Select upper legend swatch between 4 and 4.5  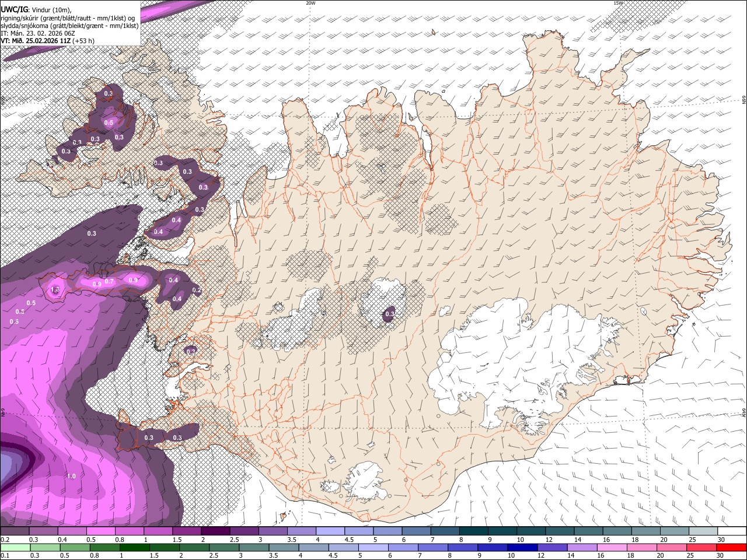(x=330, y=531)
